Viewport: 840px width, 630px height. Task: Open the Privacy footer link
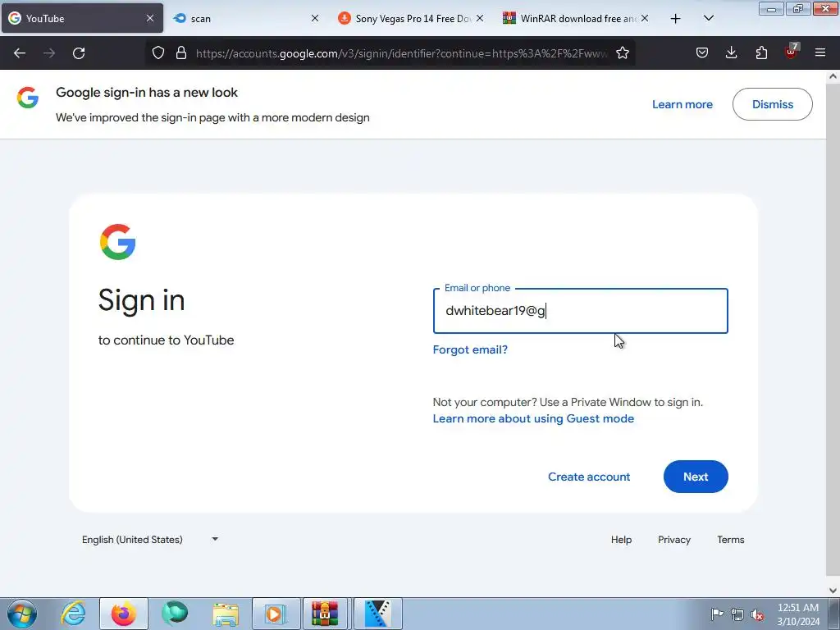pos(674,540)
